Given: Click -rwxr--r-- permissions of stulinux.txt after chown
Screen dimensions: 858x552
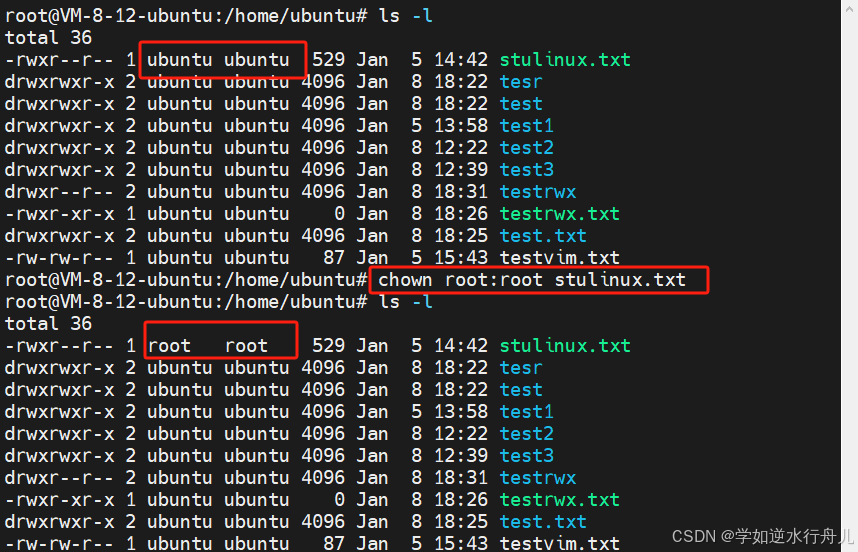Looking at the screenshot, I should point(59,346).
